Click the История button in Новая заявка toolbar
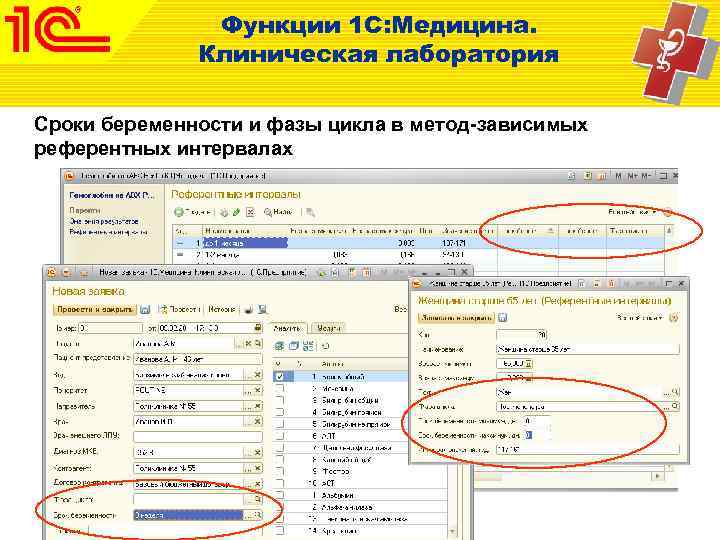Screen dimensions: 720x540 [222, 310]
